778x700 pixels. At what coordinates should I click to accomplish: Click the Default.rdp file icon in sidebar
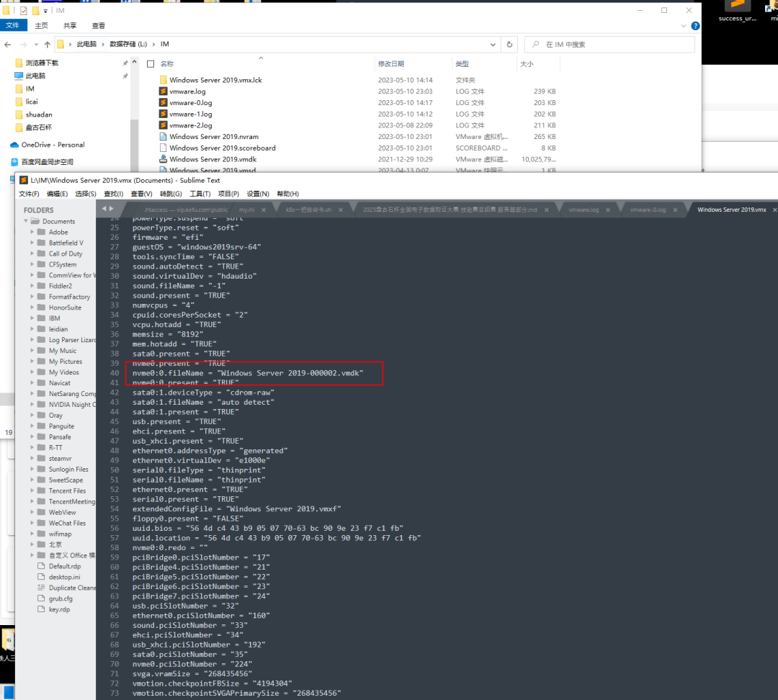[41, 566]
